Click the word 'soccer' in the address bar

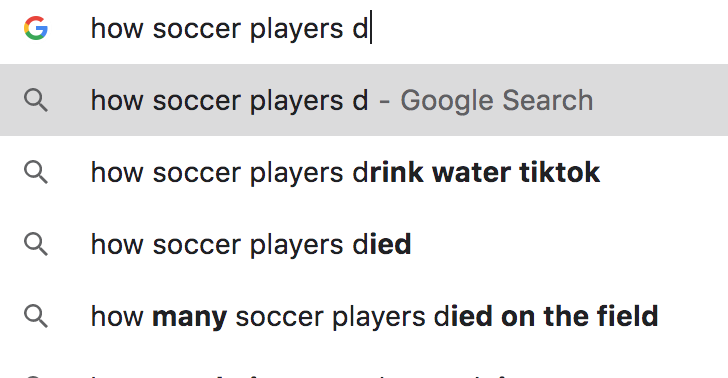197,29
